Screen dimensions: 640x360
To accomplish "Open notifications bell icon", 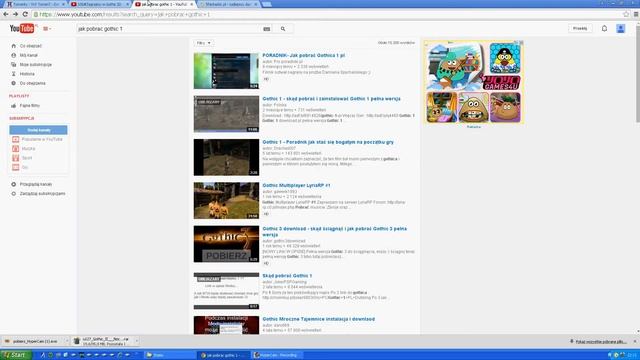I will pos(604,29).
